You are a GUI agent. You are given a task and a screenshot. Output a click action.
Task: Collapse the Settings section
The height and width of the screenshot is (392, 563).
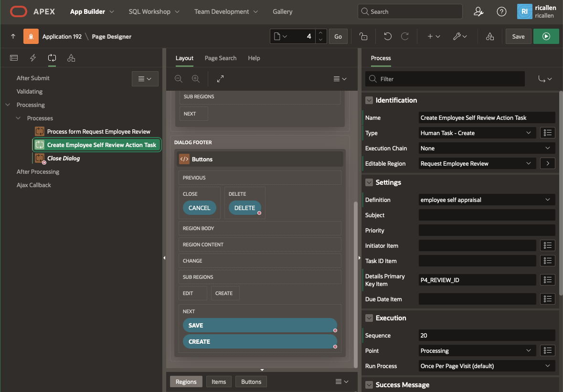(x=369, y=182)
